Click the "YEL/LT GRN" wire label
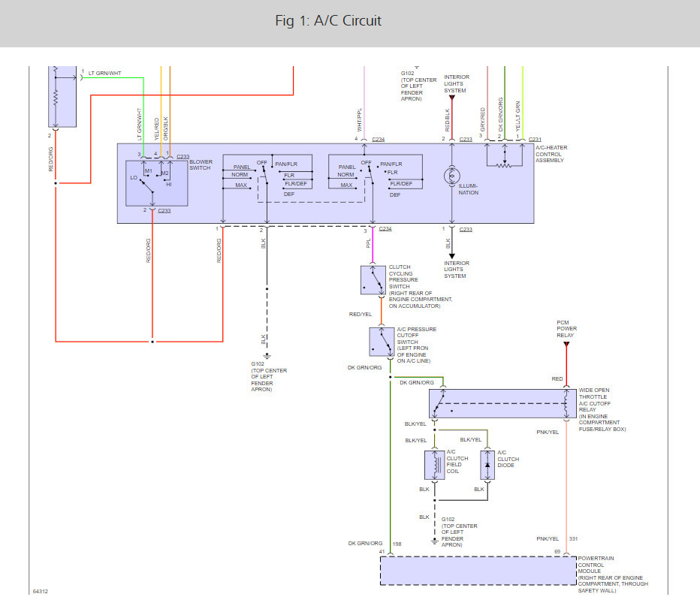The height and width of the screenshot is (606, 700). coord(517,116)
